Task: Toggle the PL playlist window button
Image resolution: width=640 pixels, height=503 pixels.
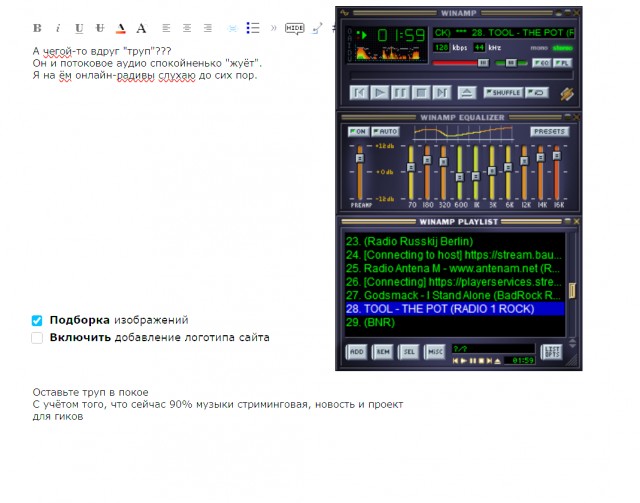Action: (562, 63)
